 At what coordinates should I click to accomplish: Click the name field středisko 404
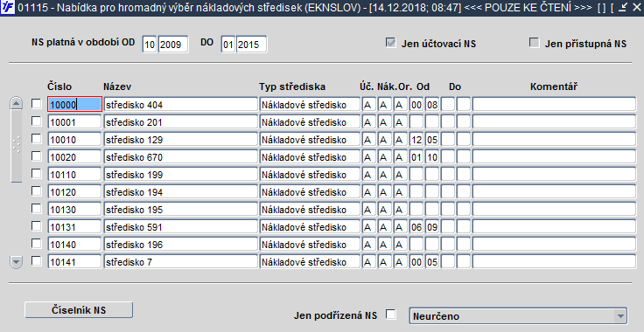pyautogui.click(x=181, y=105)
